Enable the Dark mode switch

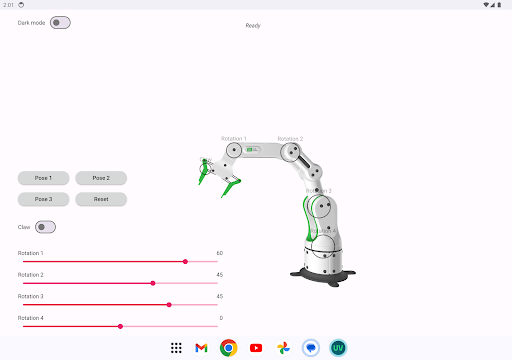click(x=60, y=23)
